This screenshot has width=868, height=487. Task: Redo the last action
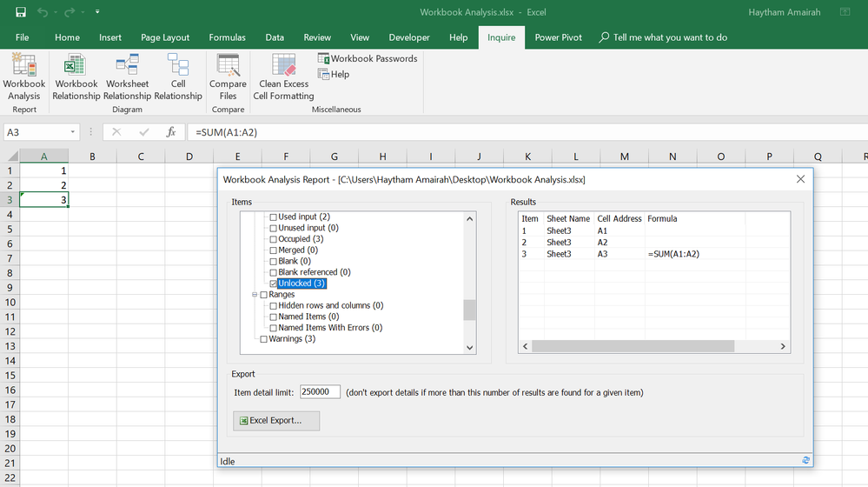click(70, 11)
